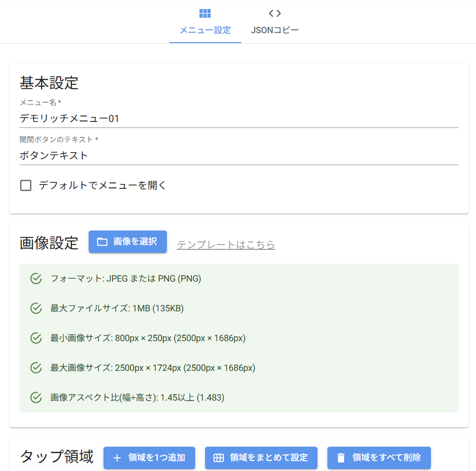This screenshot has width=476, height=471.
Task: Click the checkmark icon beside 最大画像サイズ
Action: coord(36,368)
